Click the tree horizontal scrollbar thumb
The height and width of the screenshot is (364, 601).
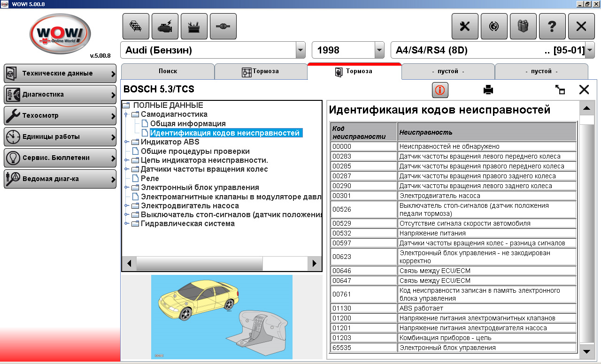click(x=200, y=264)
